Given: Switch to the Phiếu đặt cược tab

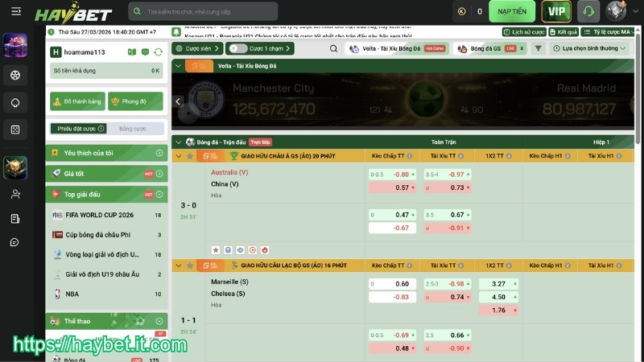Looking at the screenshot, I should [x=78, y=129].
